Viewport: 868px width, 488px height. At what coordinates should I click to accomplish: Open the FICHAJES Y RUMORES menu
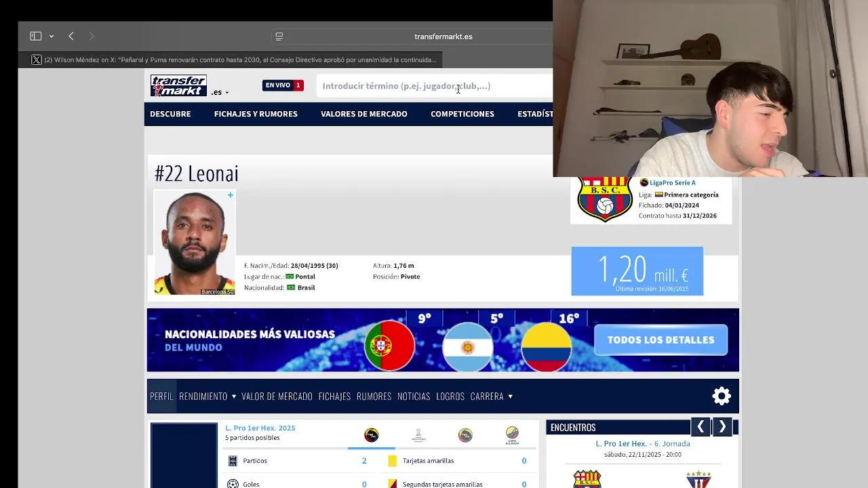[x=256, y=114]
